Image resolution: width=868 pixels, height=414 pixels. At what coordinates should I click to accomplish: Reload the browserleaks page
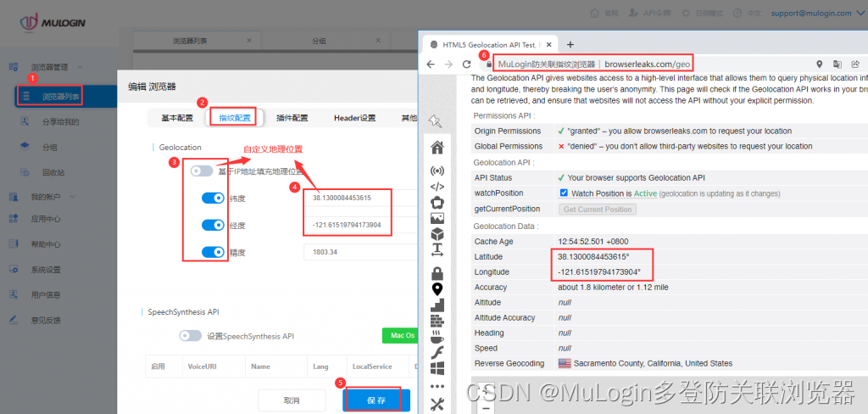click(x=467, y=64)
